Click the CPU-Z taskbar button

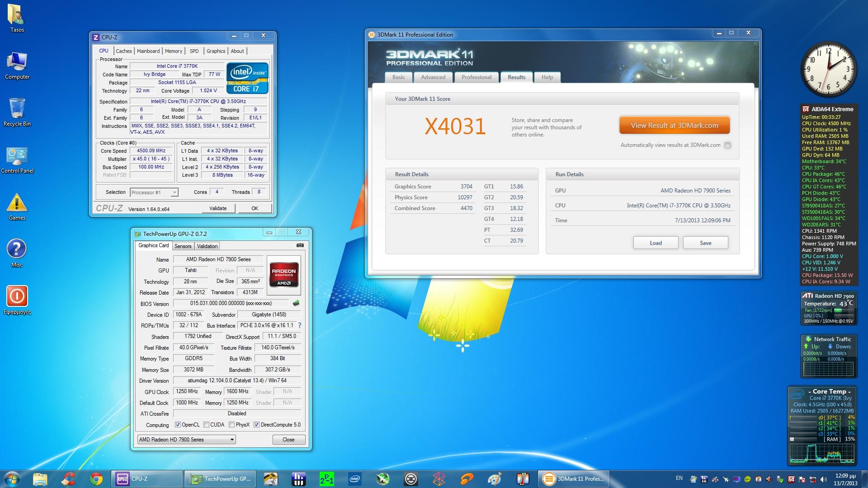(146, 479)
